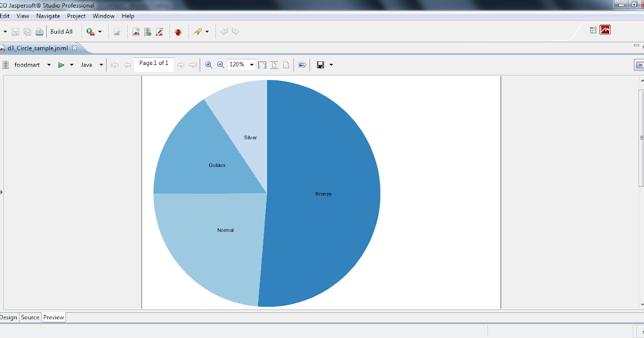Open the debug report icon with red bug
Image resolution: width=644 pixels, height=338 pixels.
click(178, 31)
